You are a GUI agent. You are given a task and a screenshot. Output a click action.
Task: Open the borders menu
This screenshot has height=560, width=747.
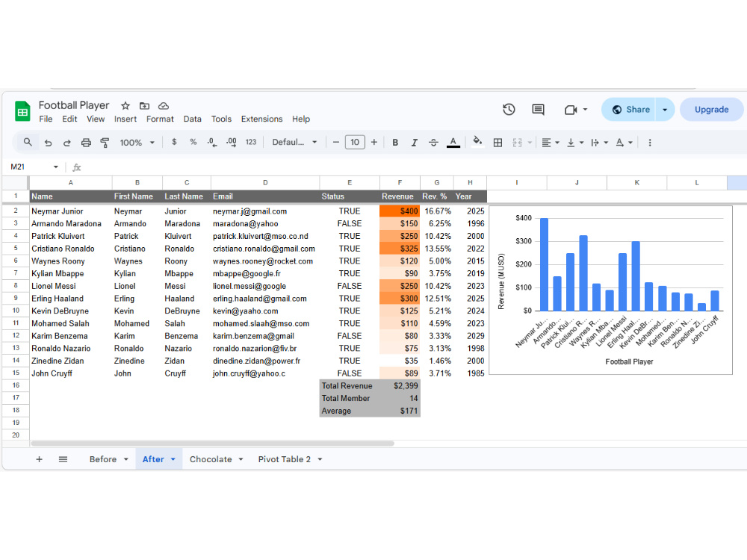[498, 143]
